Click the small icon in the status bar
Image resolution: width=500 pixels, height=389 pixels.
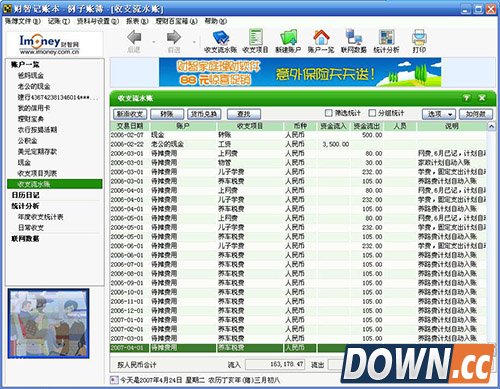114,380
